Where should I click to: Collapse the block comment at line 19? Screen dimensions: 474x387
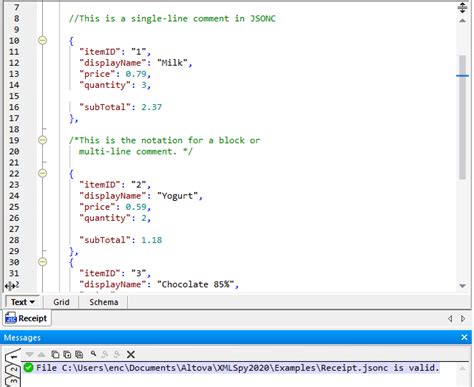coord(42,140)
